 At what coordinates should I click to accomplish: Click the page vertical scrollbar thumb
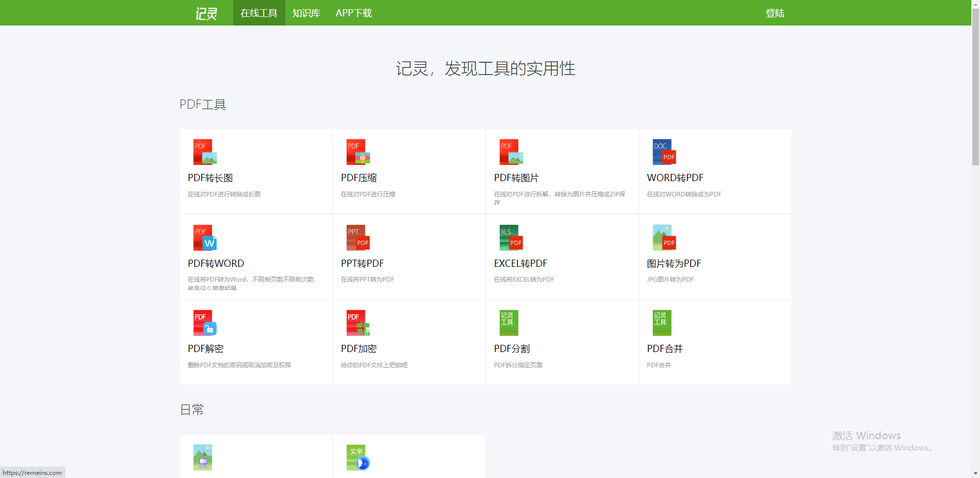(x=975, y=87)
